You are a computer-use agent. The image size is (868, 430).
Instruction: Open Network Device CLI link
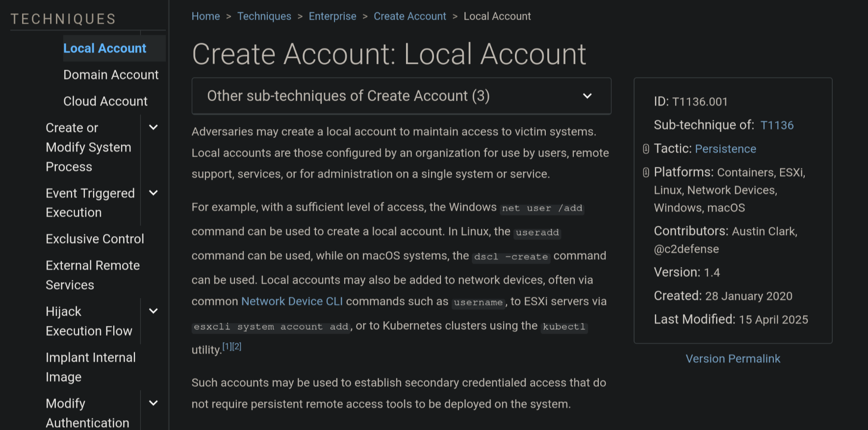pyautogui.click(x=292, y=301)
